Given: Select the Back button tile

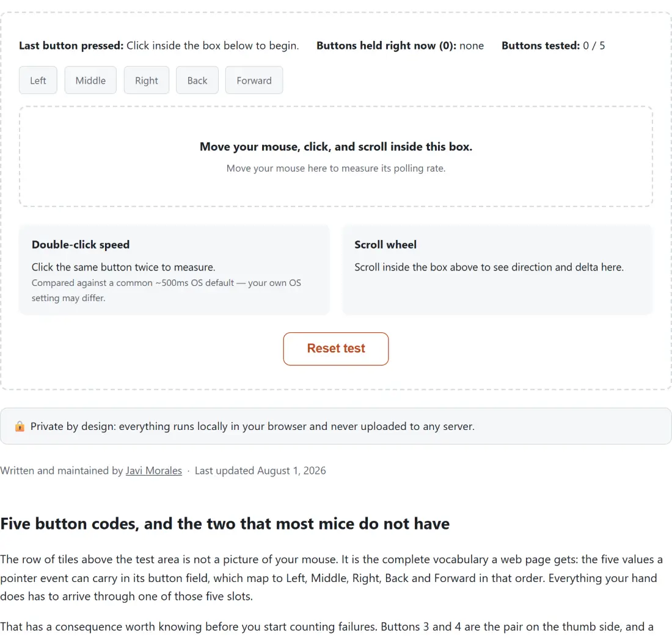Looking at the screenshot, I should coord(197,80).
